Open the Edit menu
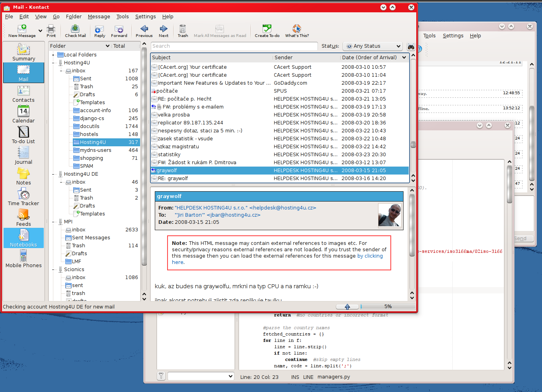Image resolution: width=542 pixels, height=392 pixels. tap(24, 17)
